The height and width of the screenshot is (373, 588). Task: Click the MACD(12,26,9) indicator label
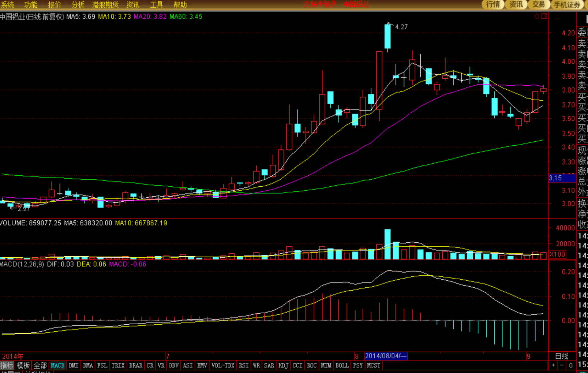point(22,264)
